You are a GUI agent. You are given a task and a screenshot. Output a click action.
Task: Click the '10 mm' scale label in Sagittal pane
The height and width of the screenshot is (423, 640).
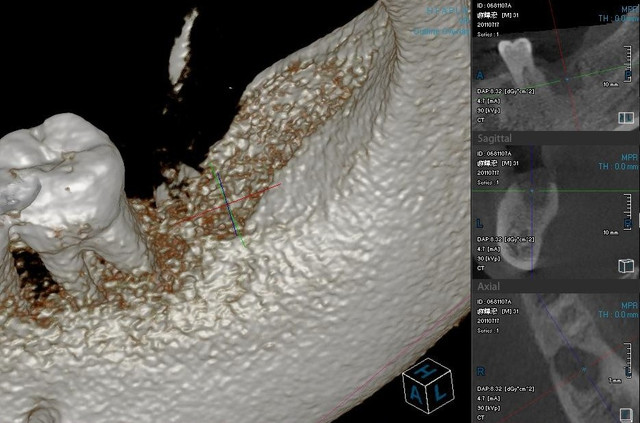[611, 232]
